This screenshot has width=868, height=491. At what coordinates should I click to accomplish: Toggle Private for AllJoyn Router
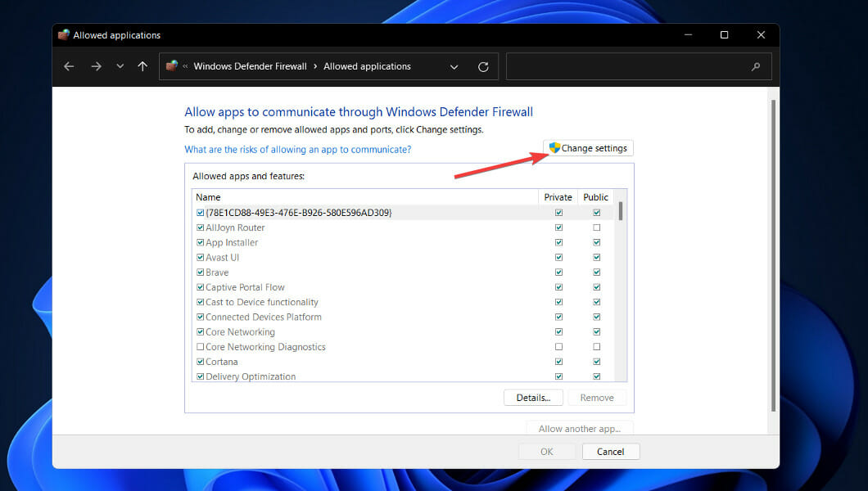(x=558, y=227)
